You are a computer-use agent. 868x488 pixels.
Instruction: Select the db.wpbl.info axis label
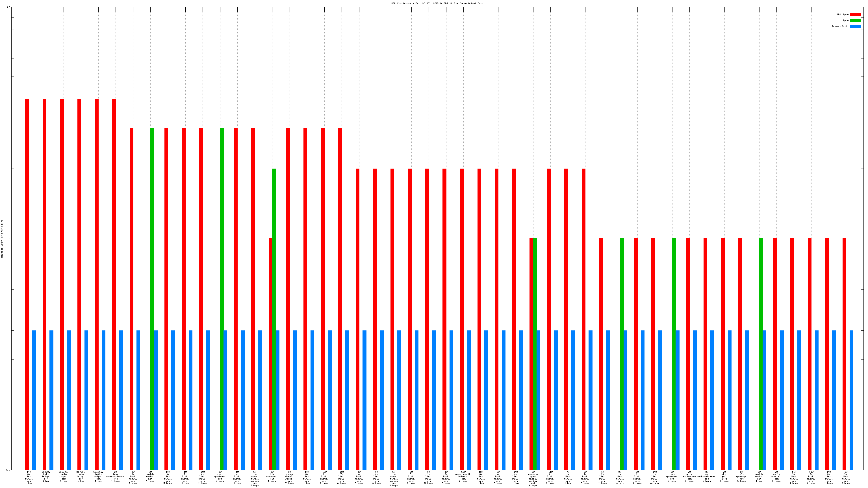(724, 476)
